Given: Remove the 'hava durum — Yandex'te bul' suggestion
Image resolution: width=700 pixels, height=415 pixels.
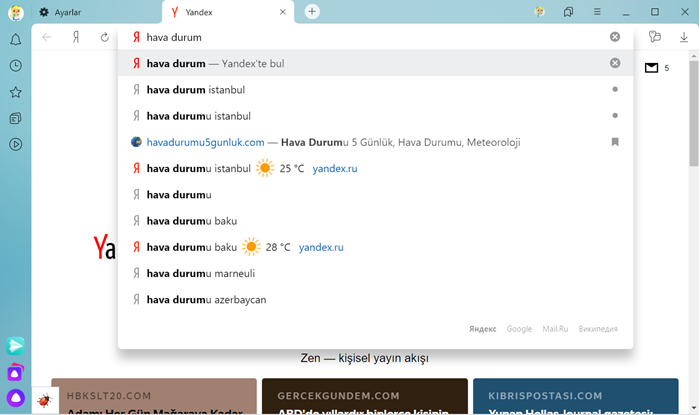Looking at the screenshot, I should (615, 63).
